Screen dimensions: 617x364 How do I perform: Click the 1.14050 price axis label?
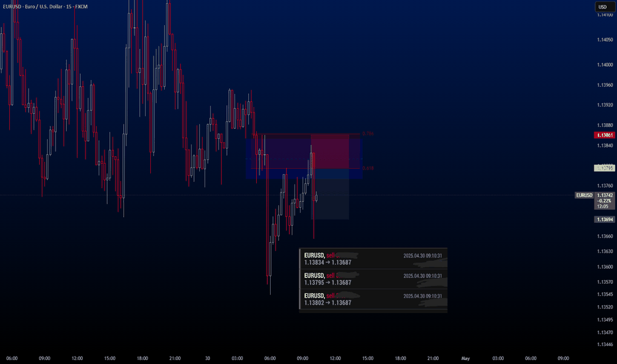pos(605,40)
